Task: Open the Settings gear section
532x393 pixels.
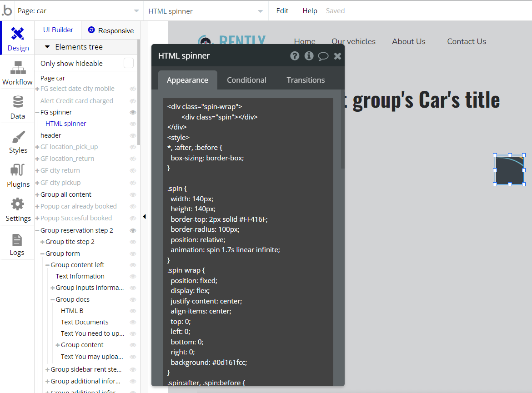Action: coord(18,209)
